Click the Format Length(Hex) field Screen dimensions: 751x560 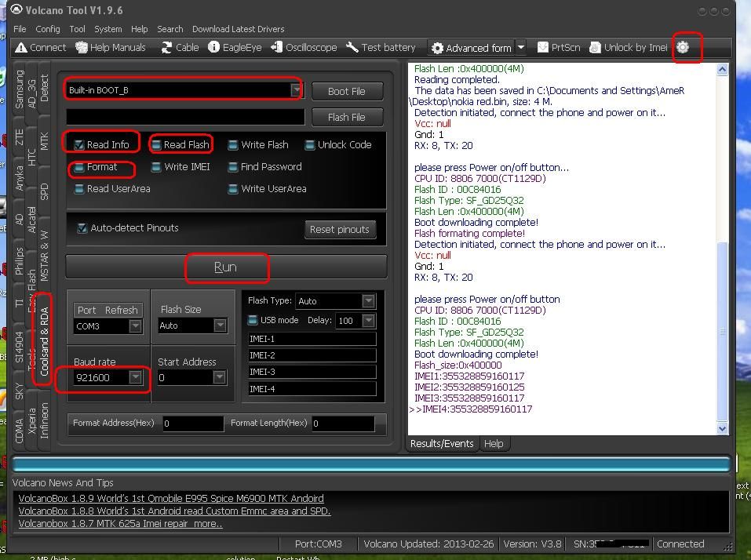pyautogui.click(x=344, y=423)
